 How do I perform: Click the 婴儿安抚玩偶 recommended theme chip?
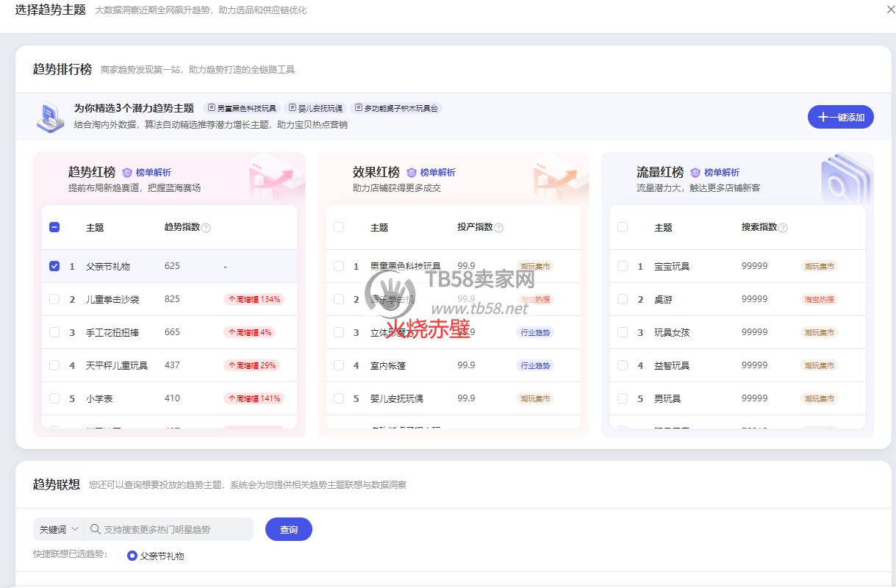(x=315, y=108)
